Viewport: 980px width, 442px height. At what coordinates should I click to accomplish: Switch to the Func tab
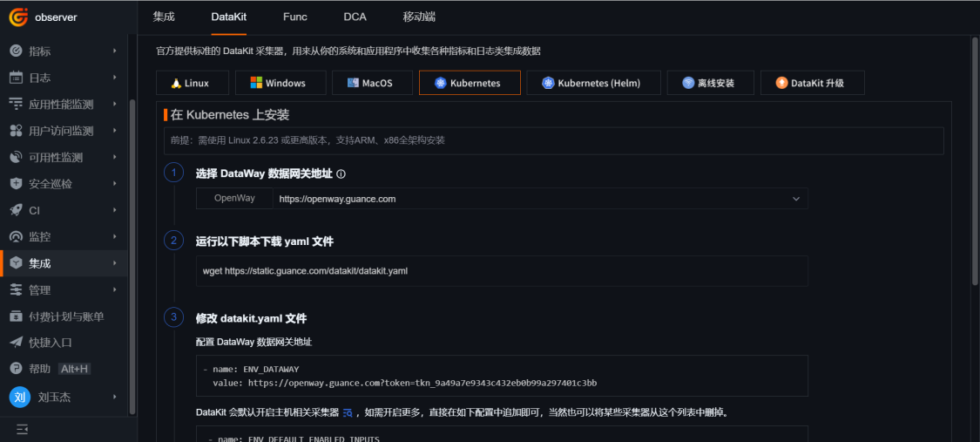point(295,17)
